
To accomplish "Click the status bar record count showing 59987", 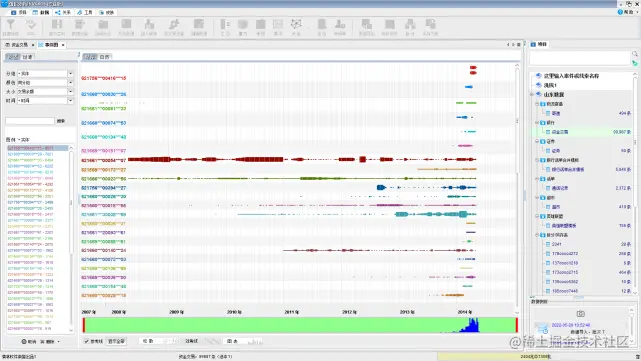I will (x=205, y=357).
